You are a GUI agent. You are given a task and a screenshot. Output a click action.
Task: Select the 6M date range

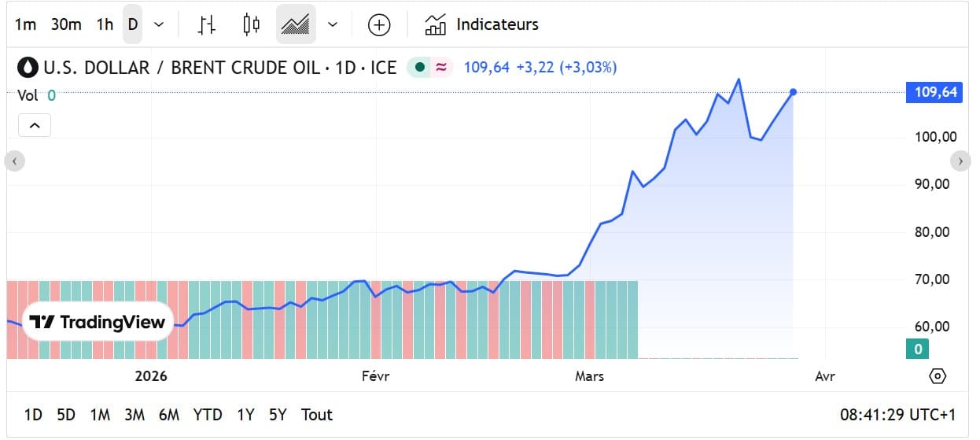click(168, 415)
